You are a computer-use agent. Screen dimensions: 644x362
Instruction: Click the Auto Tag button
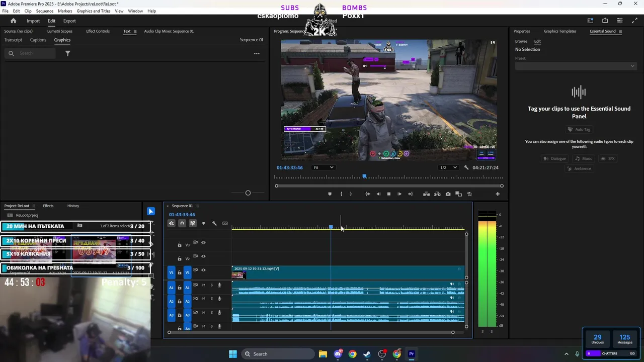click(579, 129)
